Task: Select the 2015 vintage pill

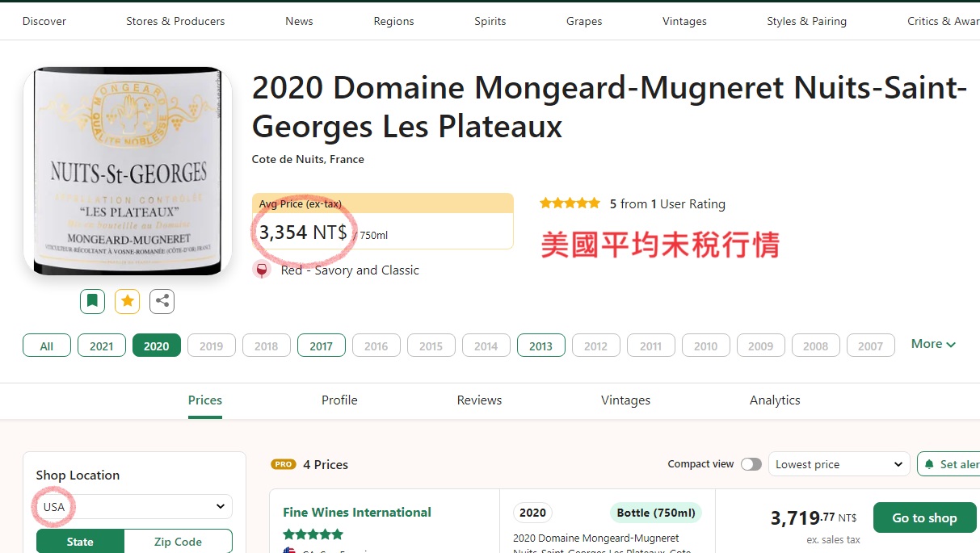Action: click(431, 346)
